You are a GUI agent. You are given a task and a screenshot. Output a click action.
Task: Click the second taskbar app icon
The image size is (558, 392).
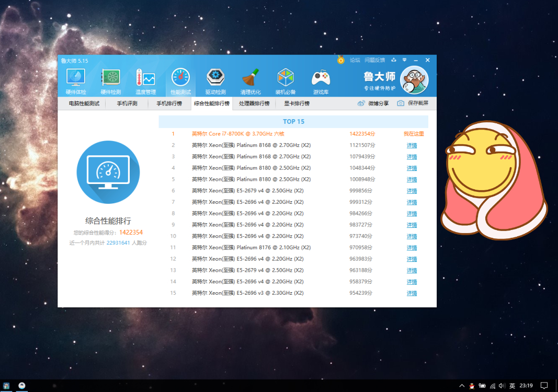pos(22,386)
